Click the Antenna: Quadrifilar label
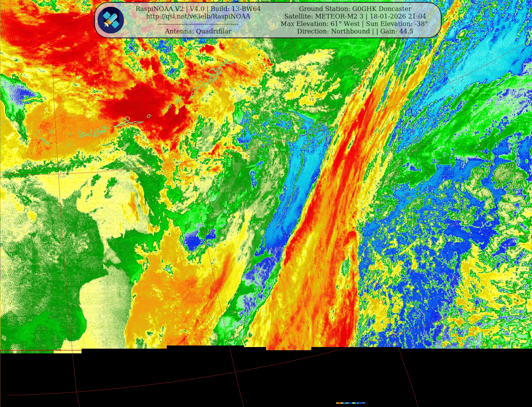 click(198, 31)
